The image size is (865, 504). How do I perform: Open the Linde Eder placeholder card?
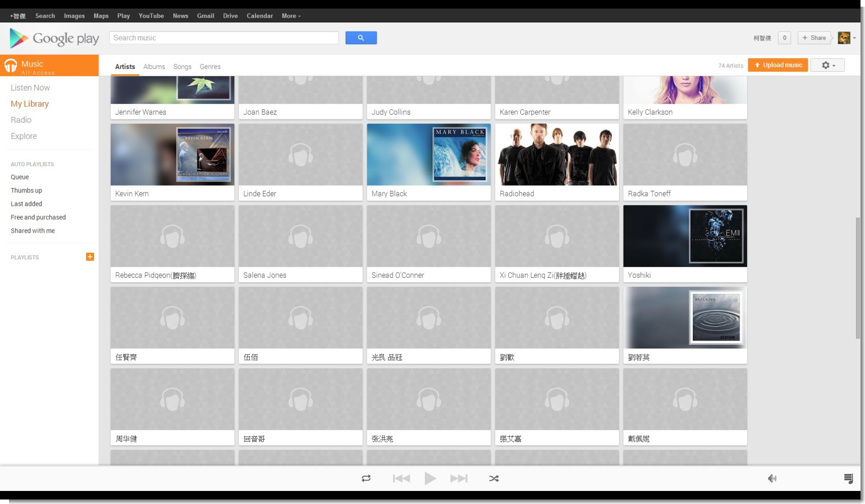300,162
